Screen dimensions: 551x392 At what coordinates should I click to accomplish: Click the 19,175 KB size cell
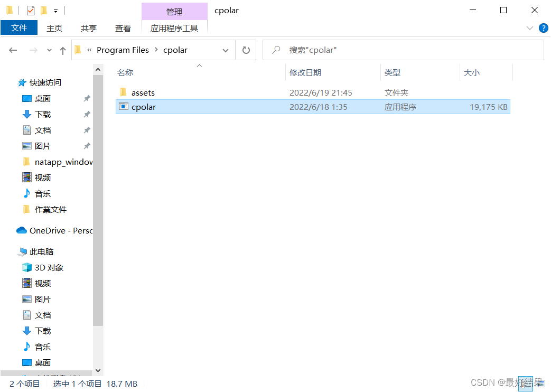pyautogui.click(x=489, y=107)
